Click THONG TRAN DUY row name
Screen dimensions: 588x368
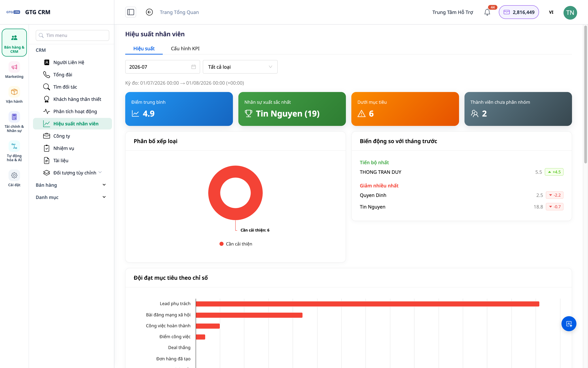380,172
